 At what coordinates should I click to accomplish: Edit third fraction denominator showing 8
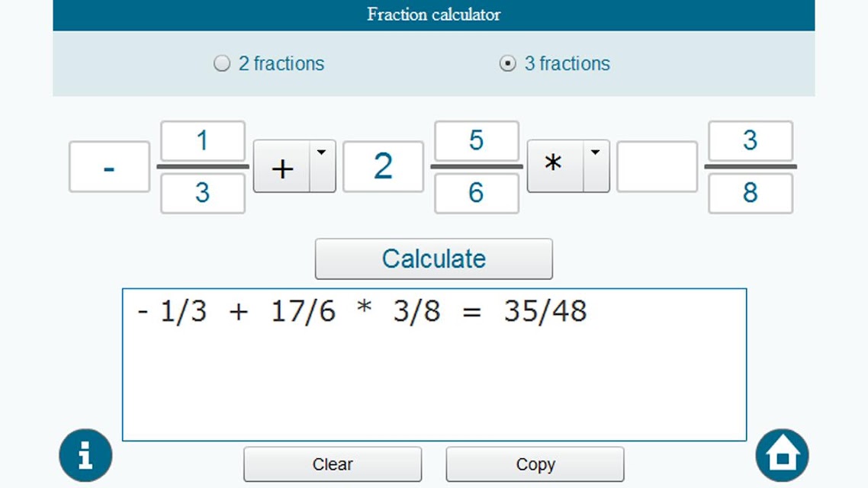pyautogui.click(x=750, y=193)
